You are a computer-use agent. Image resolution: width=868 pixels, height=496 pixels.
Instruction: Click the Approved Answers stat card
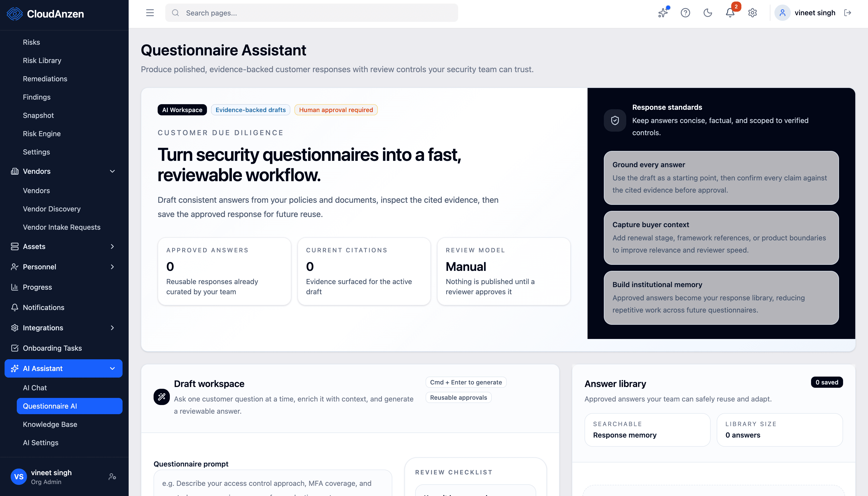point(224,271)
